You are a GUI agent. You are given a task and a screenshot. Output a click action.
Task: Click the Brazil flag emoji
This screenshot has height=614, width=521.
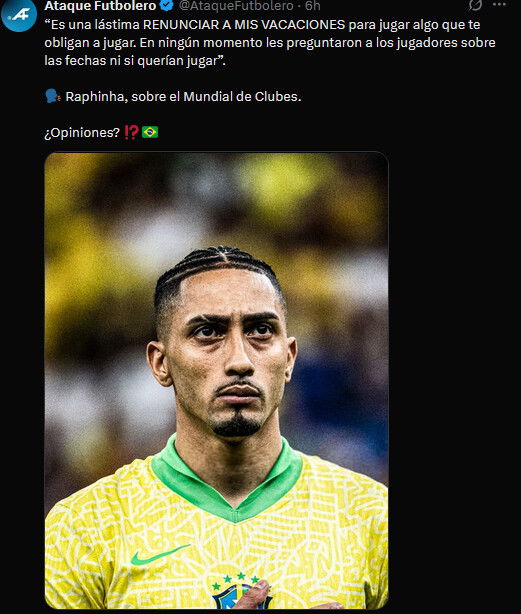(150, 132)
